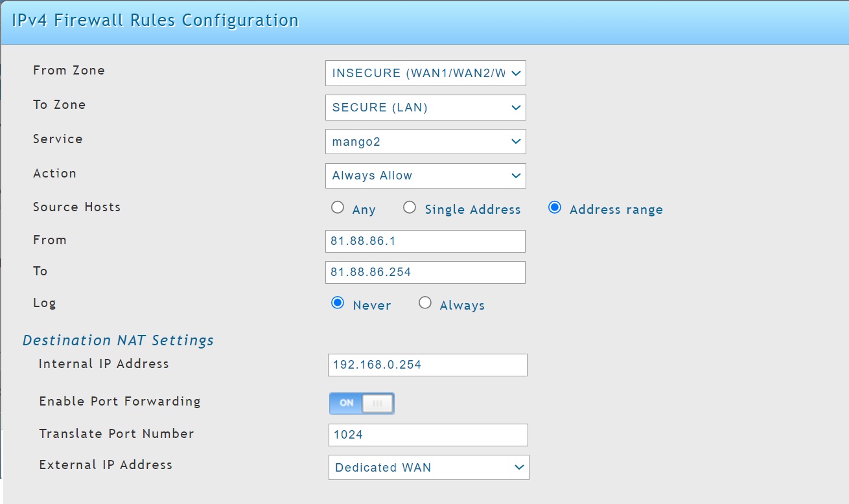Select the Any source hosts radio button
The image size is (849, 504).
point(337,207)
